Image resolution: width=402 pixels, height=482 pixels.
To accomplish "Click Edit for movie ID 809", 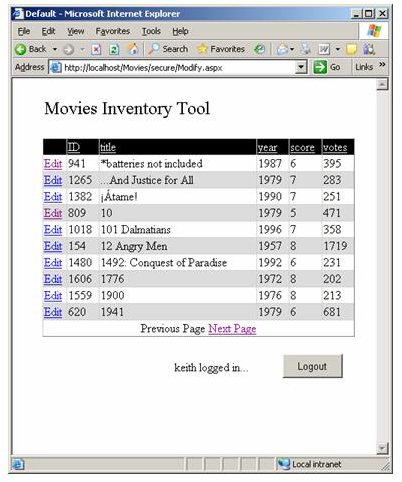I will click(53, 213).
